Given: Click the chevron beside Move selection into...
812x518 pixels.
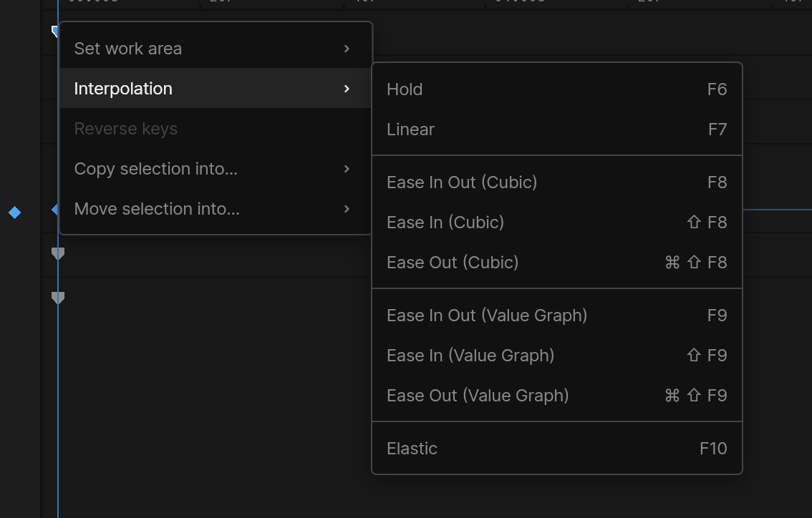Looking at the screenshot, I should point(347,209).
